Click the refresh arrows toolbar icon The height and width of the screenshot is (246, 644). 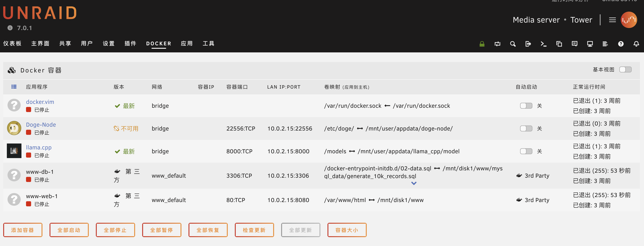(497, 44)
